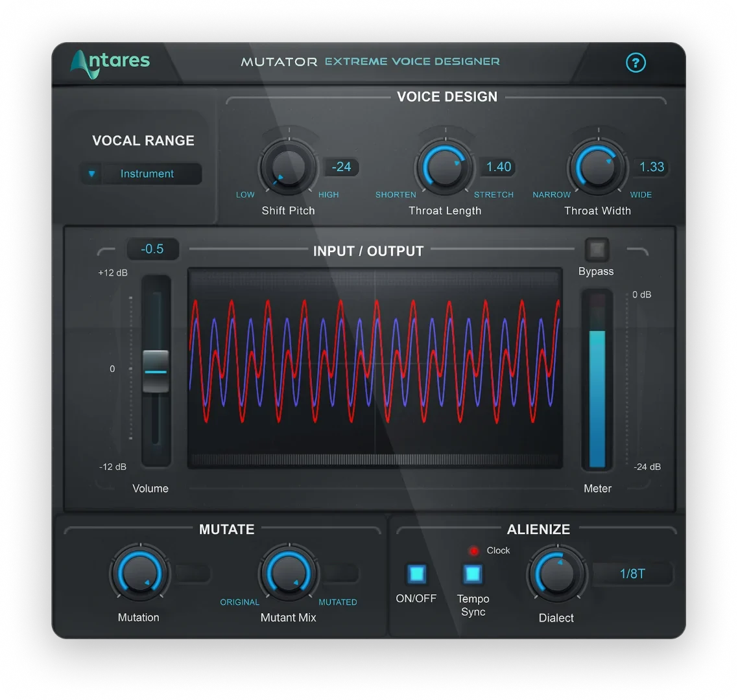Click the Mutant Mix value display
The image size is (738, 700).
pos(342,573)
